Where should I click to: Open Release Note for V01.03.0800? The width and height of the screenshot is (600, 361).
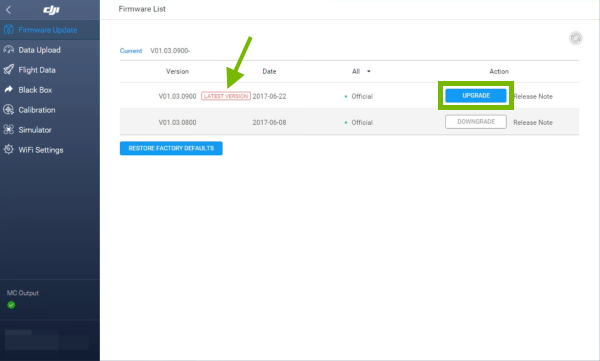[533, 123]
